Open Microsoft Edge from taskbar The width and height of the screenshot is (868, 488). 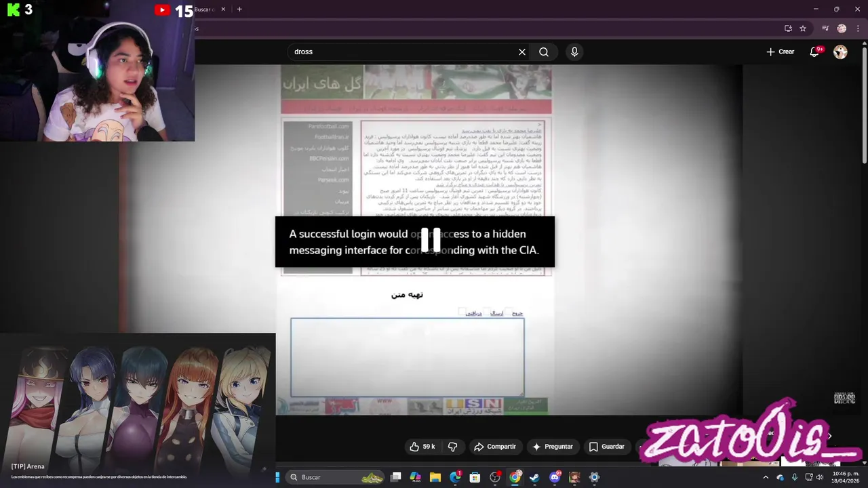(x=455, y=477)
